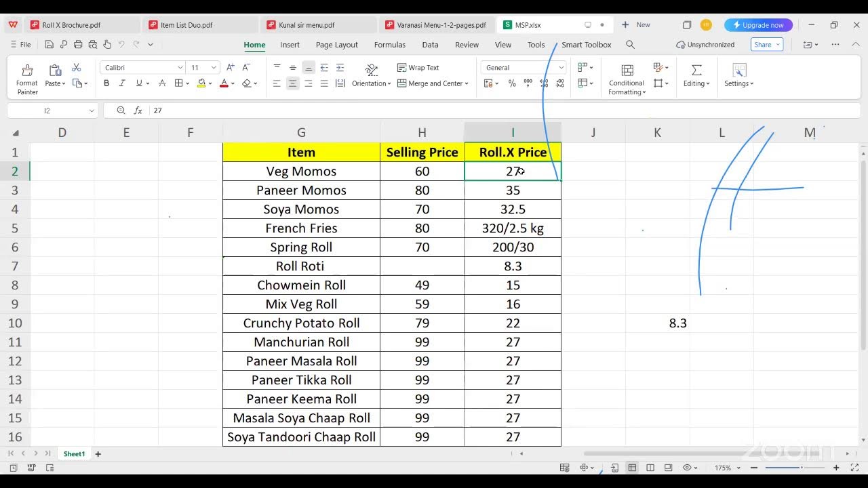Open the Page Layout tab
Image resolution: width=868 pixels, height=488 pixels.
337,45
